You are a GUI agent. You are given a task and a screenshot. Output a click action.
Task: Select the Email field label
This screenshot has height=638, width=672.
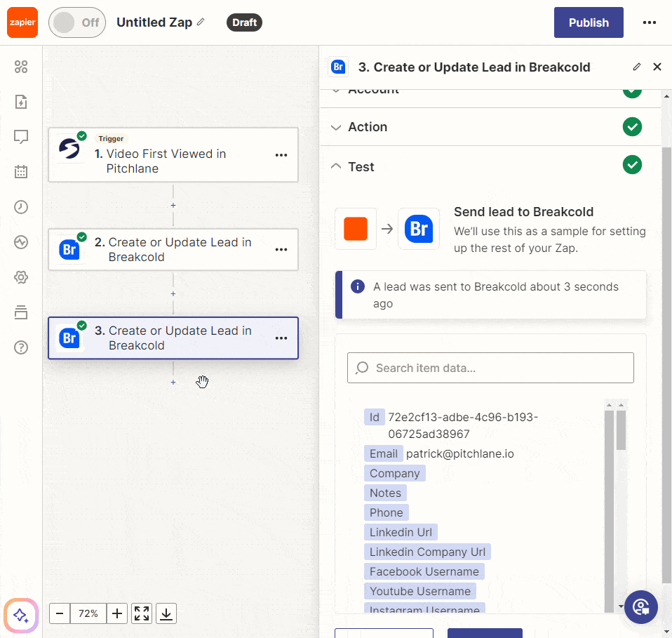click(x=384, y=453)
